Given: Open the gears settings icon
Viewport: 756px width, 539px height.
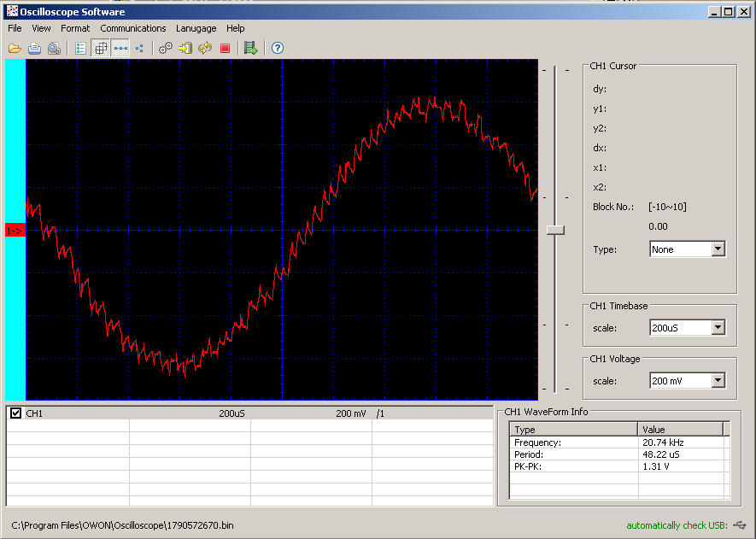Looking at the screenshot, I should (x=166, y=49).
